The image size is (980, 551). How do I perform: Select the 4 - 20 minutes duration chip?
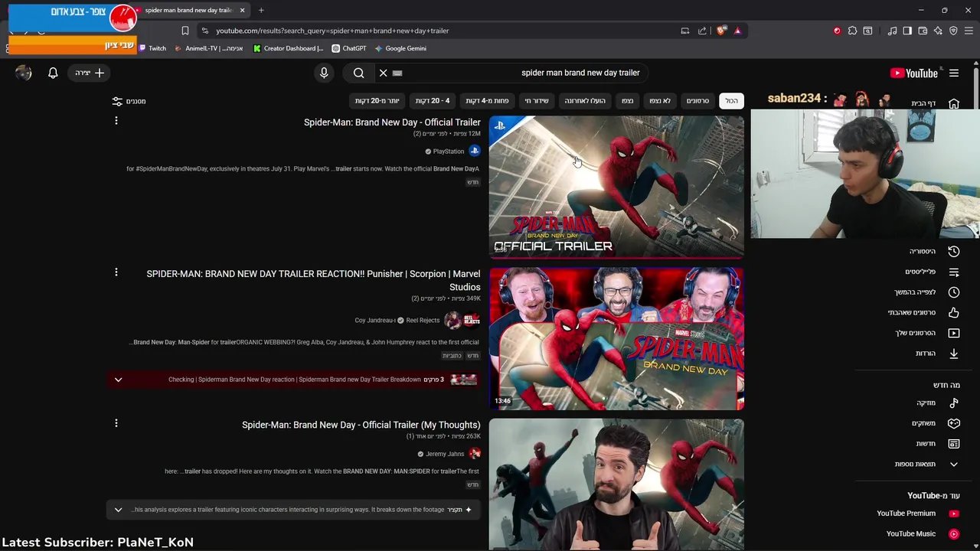coord(433,101)
